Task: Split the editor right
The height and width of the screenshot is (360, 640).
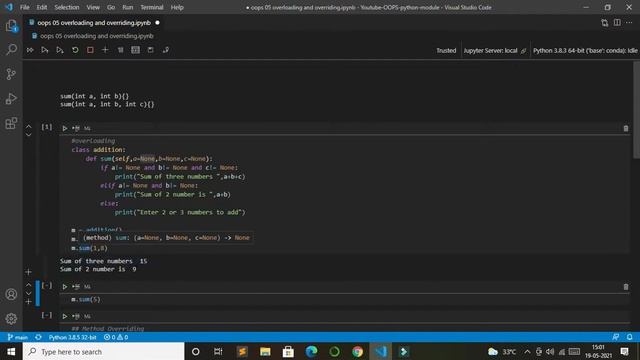Action: (617, 22)
